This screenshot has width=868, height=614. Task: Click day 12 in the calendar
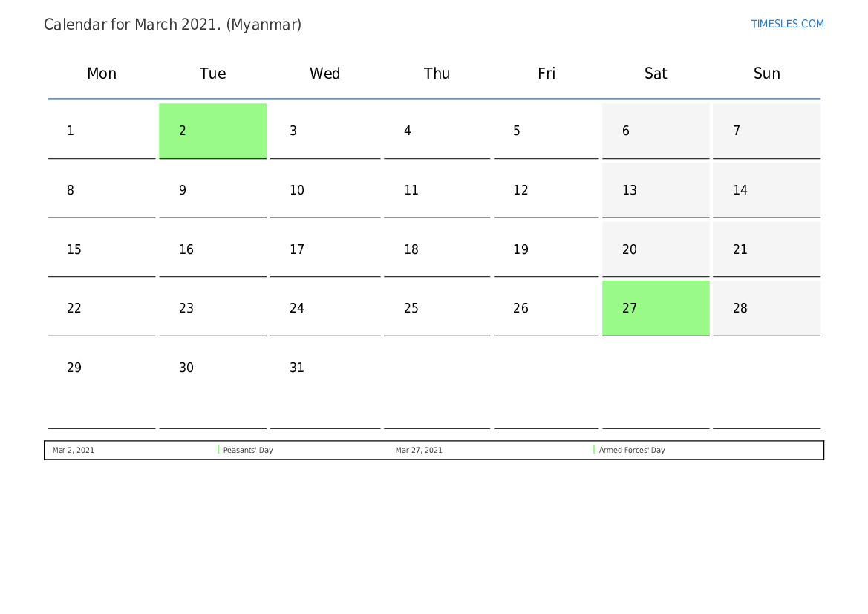(546, 190)
